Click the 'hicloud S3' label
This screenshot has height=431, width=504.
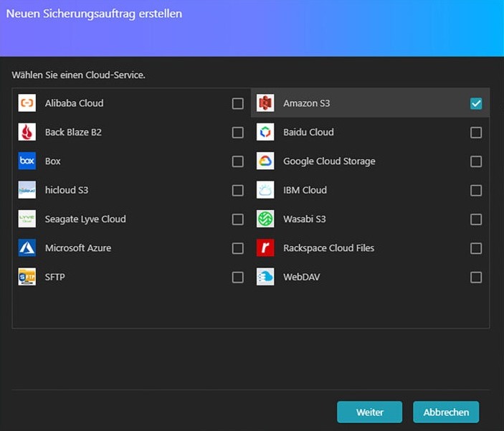coord(67,190)
